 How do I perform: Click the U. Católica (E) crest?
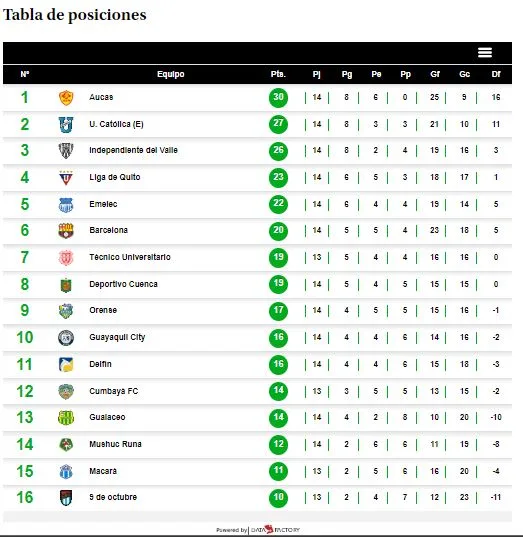[x=66, y=124]
